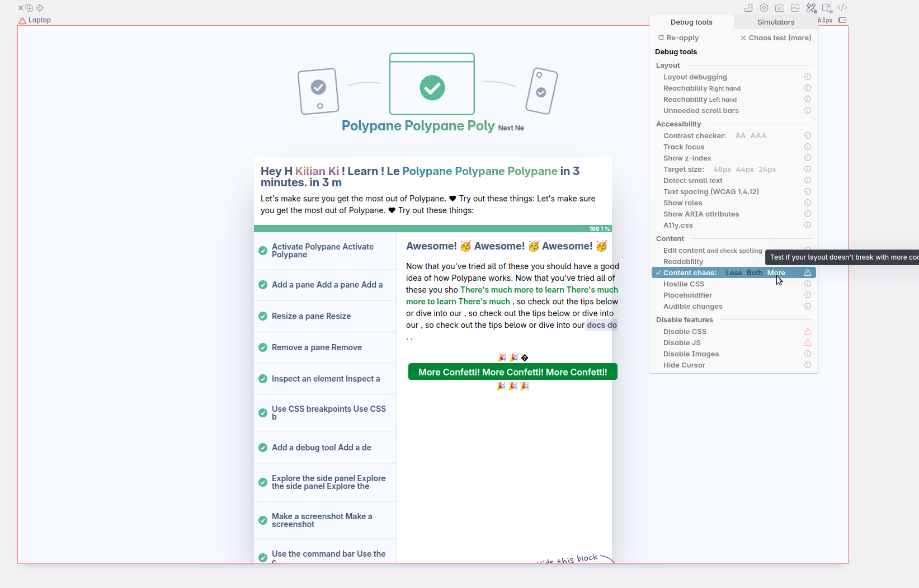Turn on Detect small text
The height and width of the screenshot is (588, 919).
[x=693, y=181]
